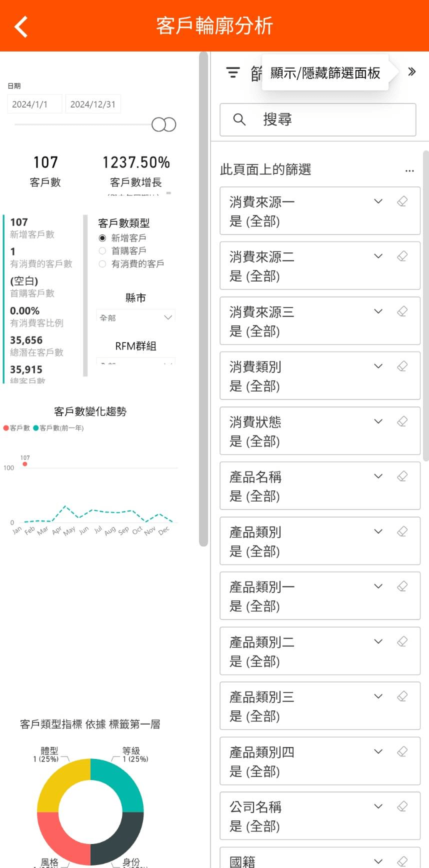Screen dimensions: 429x868
Task: Open more options for page filters
Action: (x=409, y=170)
